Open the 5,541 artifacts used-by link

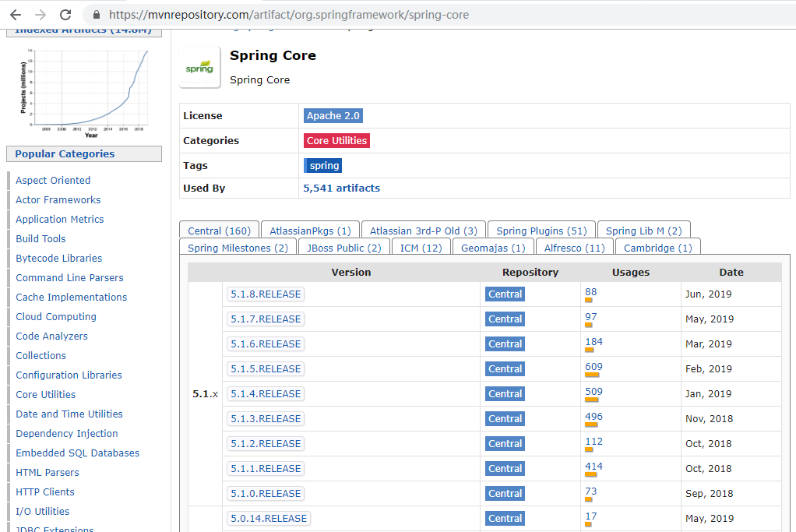(x=341, y=188)
